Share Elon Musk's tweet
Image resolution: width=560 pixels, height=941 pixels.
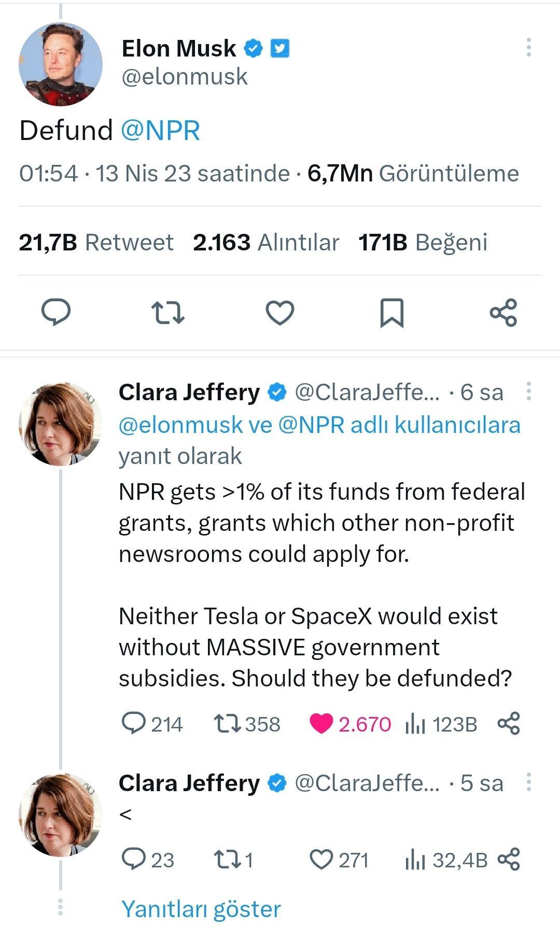(x=503, y=312)
